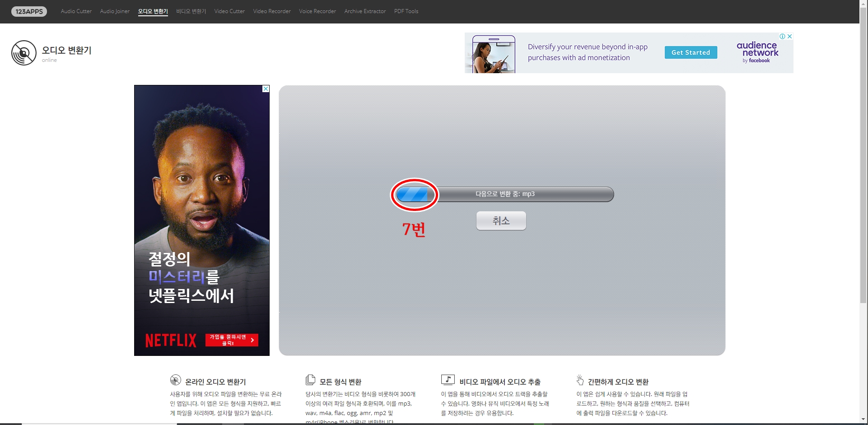
Task: Click the scrollbar down arrow
Action: (863, 420)
